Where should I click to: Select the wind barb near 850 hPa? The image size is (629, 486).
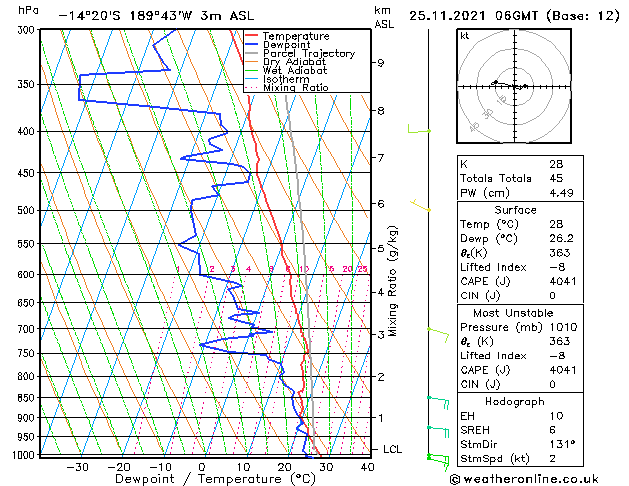(437, 399)
